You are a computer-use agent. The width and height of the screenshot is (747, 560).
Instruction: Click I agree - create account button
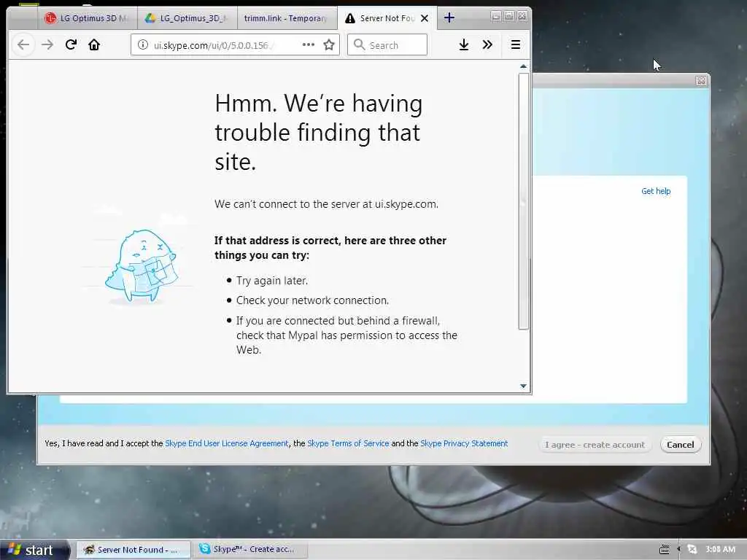[595, 444]
